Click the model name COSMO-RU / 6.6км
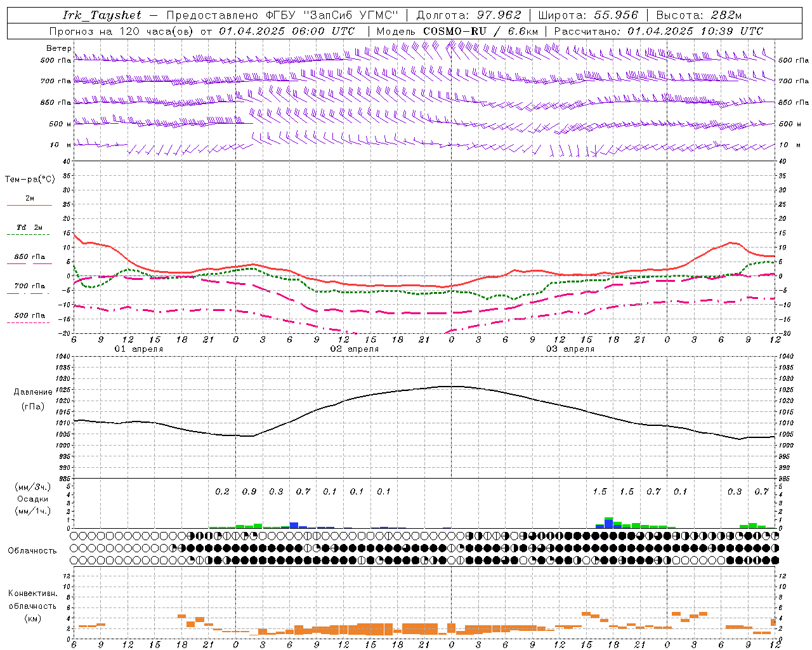Screen dimensions: 812x650 (x=480, y=31)
